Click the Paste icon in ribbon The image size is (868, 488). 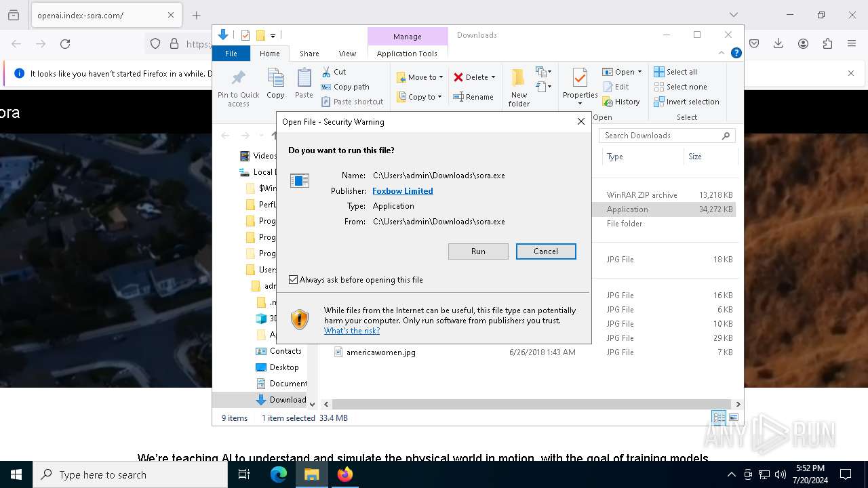click(304, 78)
